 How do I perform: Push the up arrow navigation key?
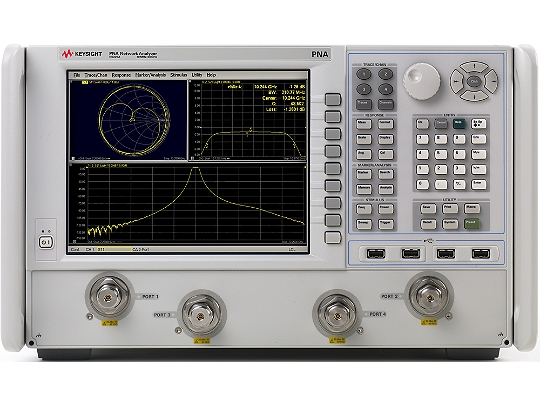point(474,67)
